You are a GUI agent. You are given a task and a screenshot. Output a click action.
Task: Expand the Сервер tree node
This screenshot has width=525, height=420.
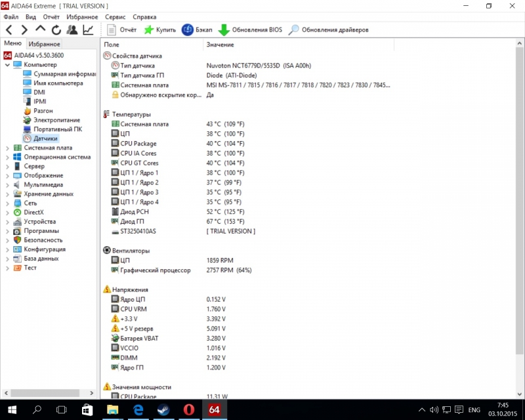7,166
